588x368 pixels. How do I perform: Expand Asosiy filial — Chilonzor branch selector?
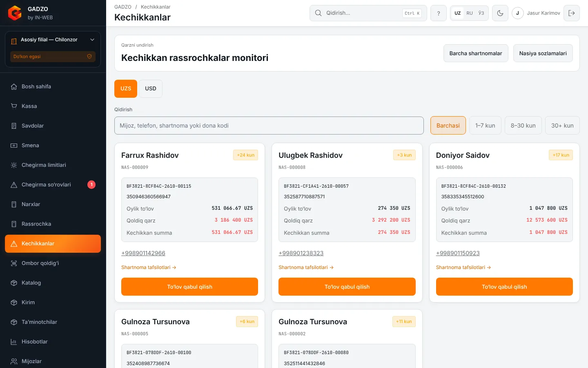pos(53,40)
